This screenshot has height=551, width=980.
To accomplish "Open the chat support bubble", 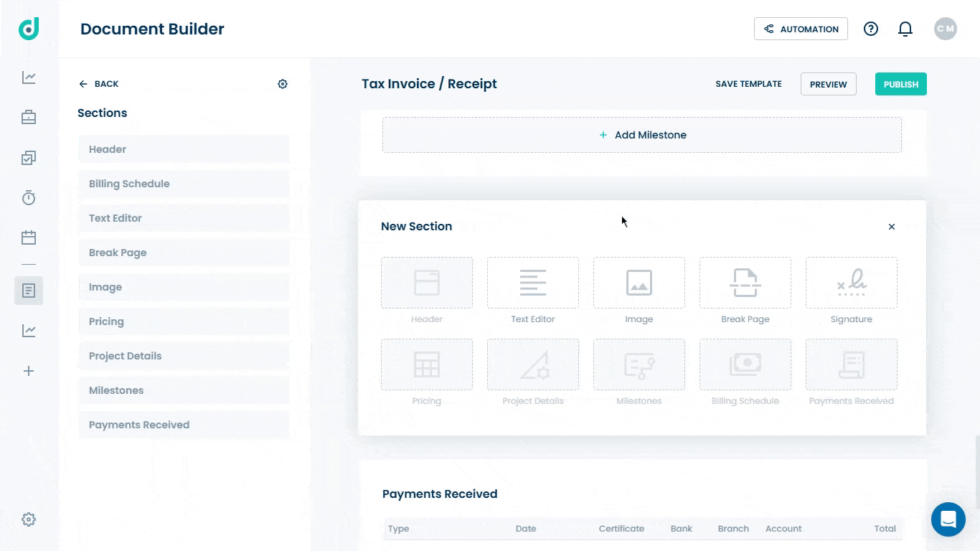I will point(948,519).
